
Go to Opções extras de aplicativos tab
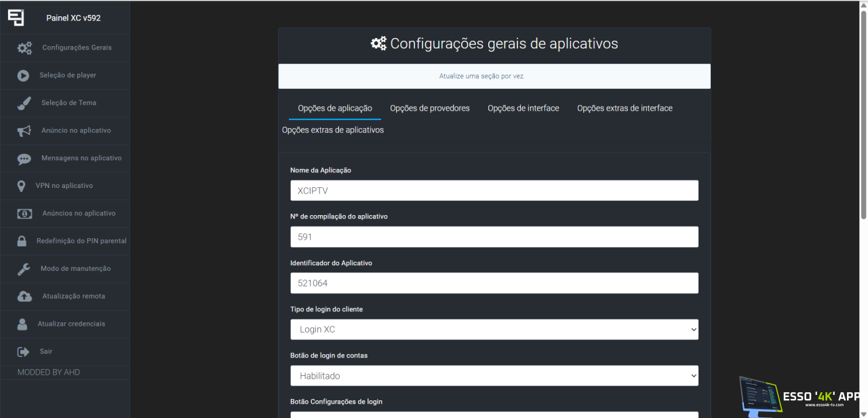click(333, 130)
